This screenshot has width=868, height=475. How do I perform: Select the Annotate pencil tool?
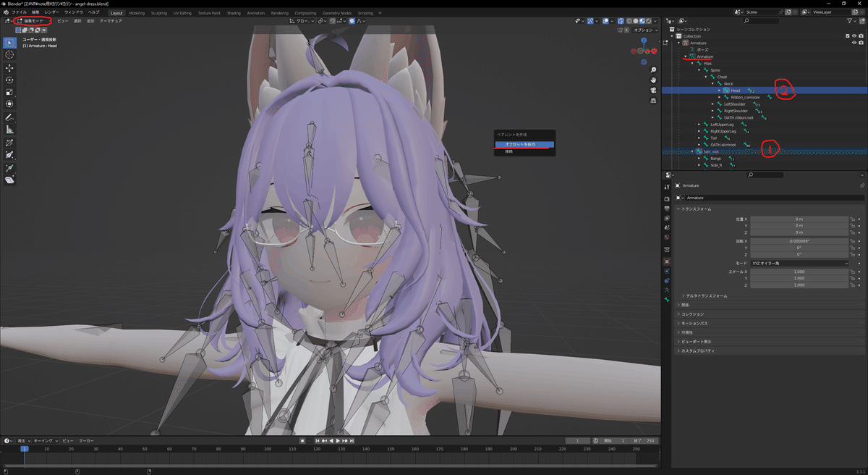(x=9, y=117)
